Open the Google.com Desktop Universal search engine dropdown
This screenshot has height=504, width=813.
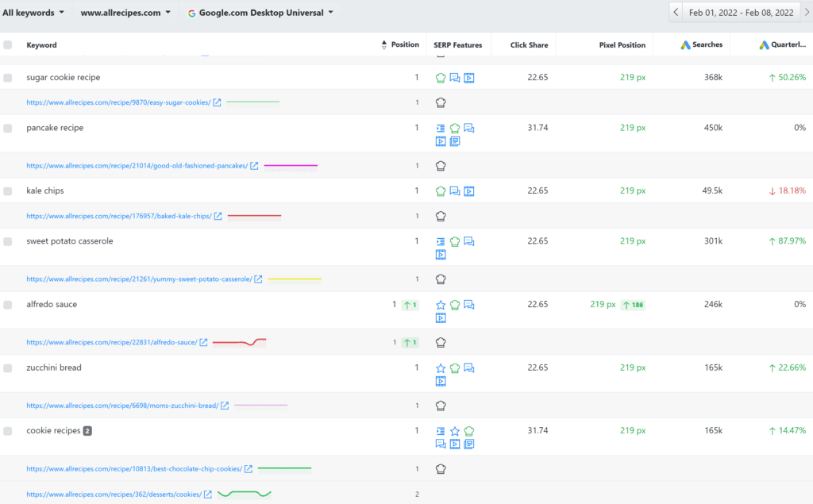tap(260, 13)
